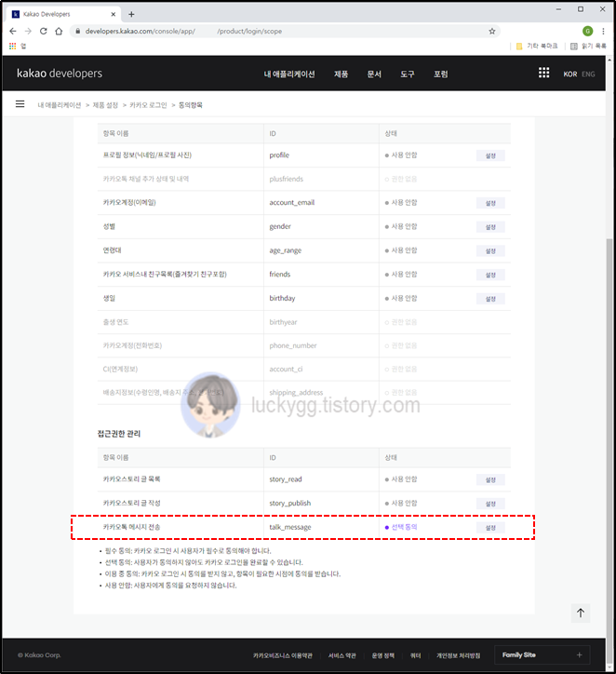Screen dimensions: 616x674
Task: Toggle the hamburger side menu
Action: 20,104
